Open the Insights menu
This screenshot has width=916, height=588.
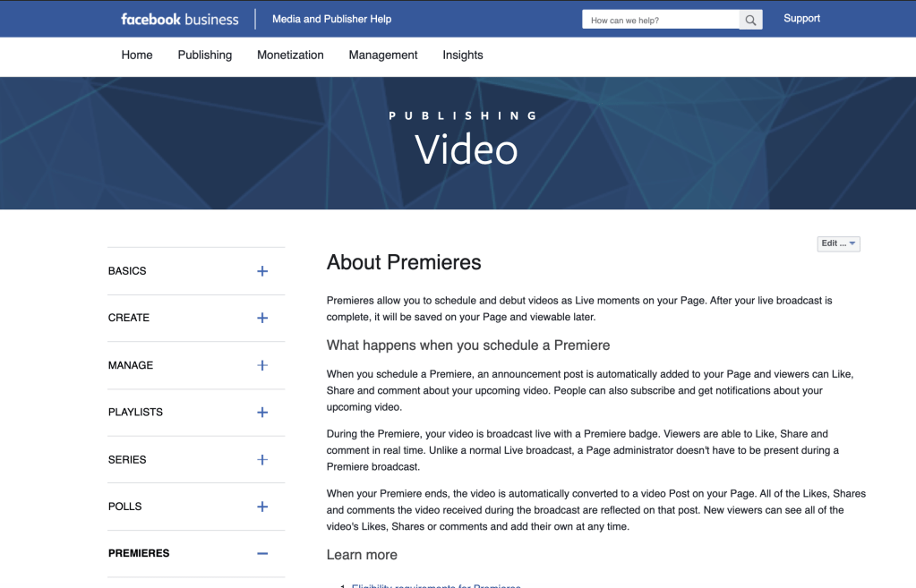coord(463,55)
